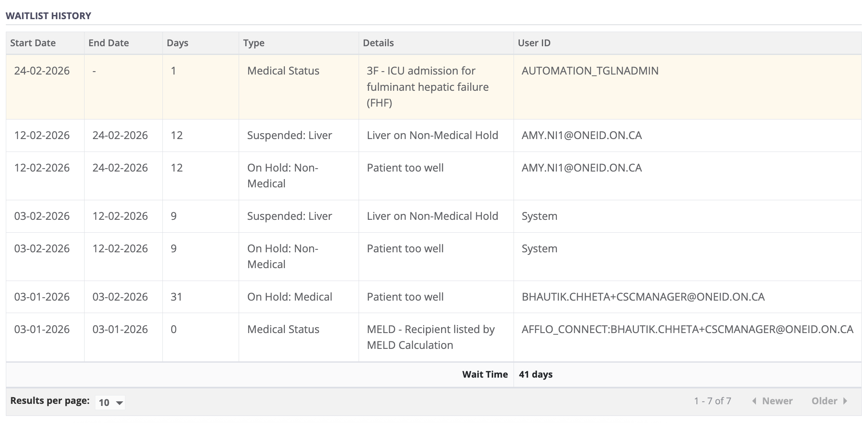Click the WAITLIST HISTORY section heading
The image size is (868, 423).
click(48, 16)
